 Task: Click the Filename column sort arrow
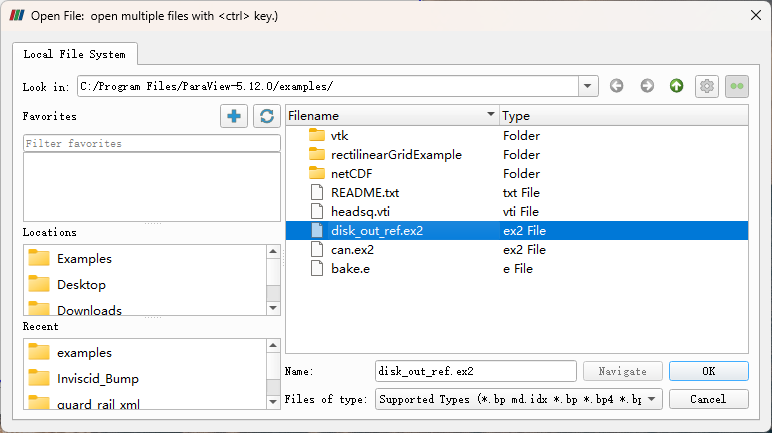pyautogui.click(x=490, y=116)
